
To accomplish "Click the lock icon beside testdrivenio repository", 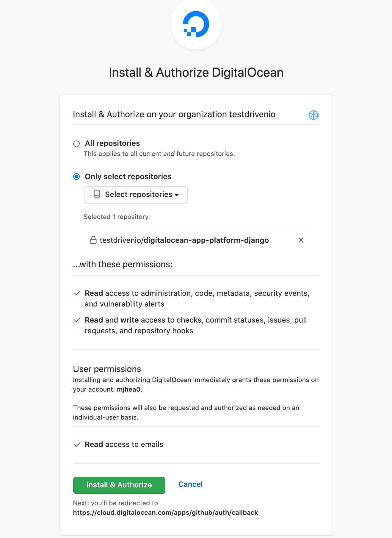I will click(93, 240).
